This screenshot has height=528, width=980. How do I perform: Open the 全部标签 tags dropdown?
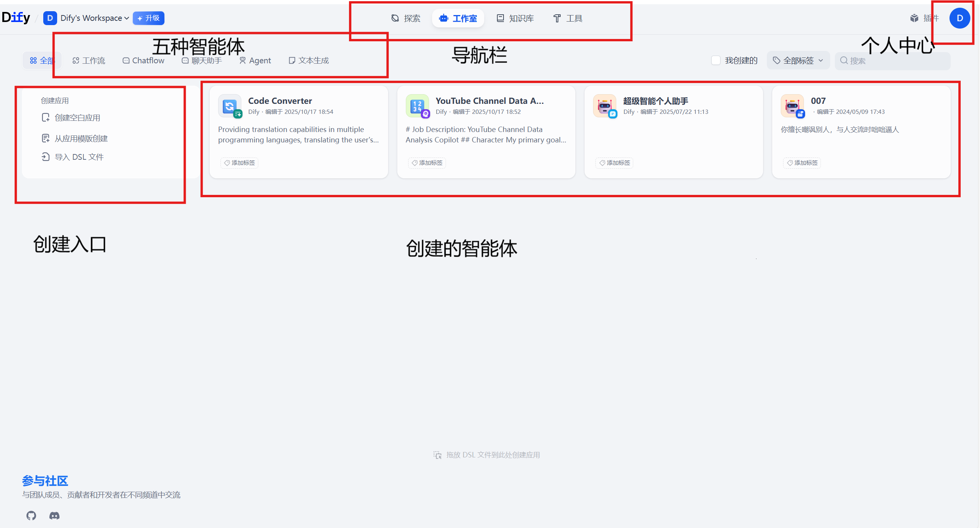point(798,60)
